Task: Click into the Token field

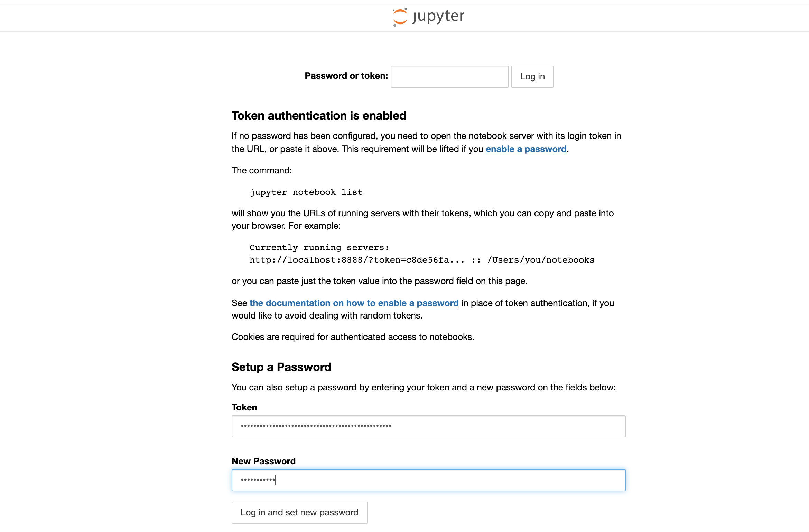Action: [428, 426]
